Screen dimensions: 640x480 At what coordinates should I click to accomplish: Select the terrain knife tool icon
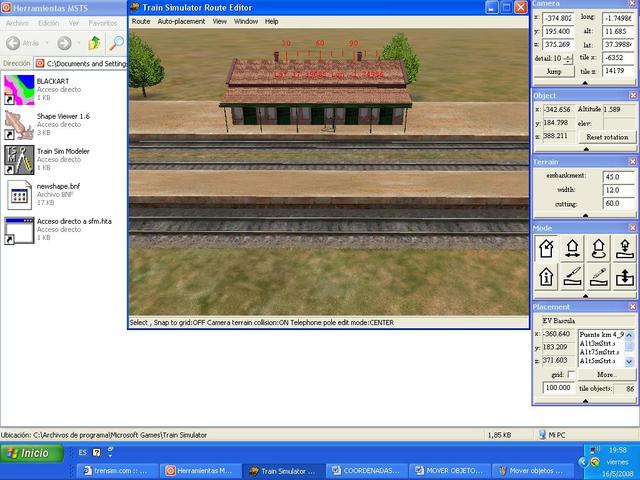click(573, 277)
